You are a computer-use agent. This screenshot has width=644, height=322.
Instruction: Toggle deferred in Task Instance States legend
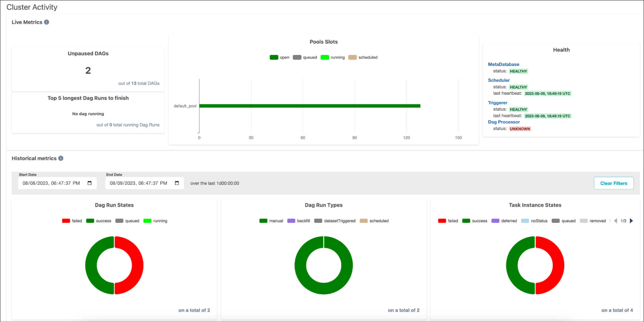(504, 221)
